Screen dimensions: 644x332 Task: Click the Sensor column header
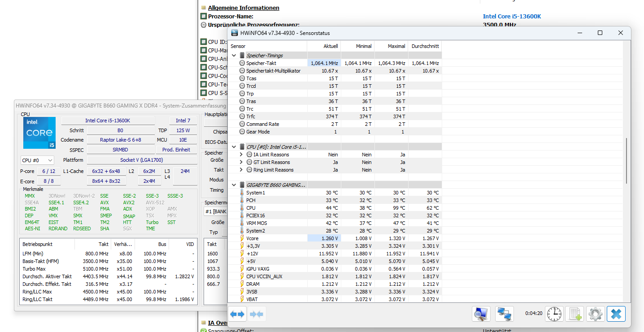point(268,46)
